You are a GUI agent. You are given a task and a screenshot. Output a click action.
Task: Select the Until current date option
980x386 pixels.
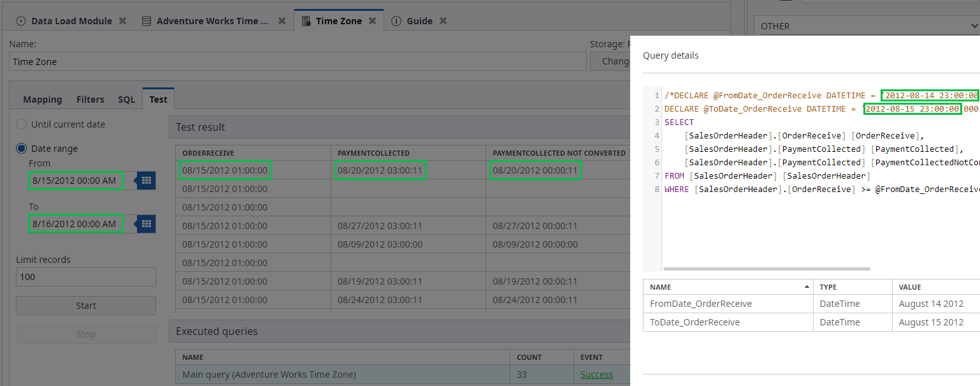[x=22, y=124]
